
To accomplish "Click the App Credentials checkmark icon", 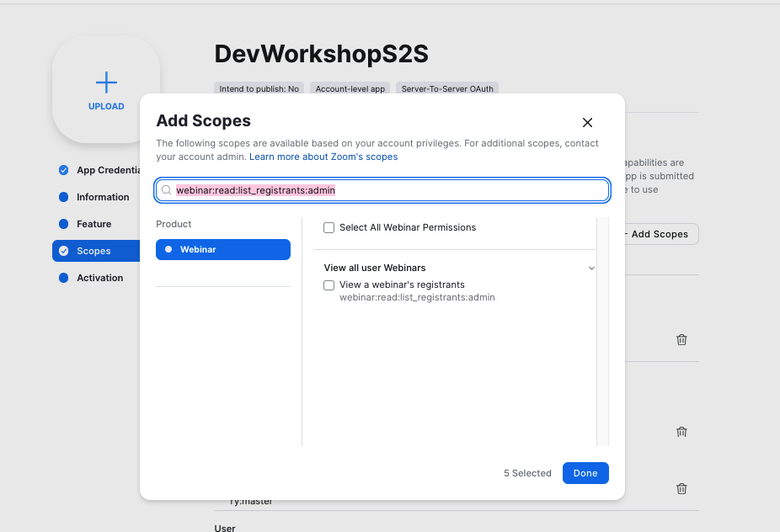I will (64, 170).
